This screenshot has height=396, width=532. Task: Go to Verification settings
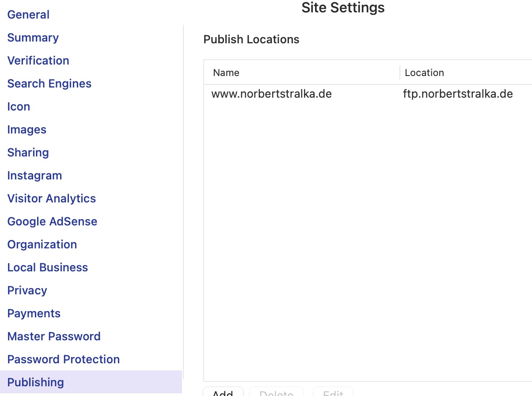[x=38, y=61]
